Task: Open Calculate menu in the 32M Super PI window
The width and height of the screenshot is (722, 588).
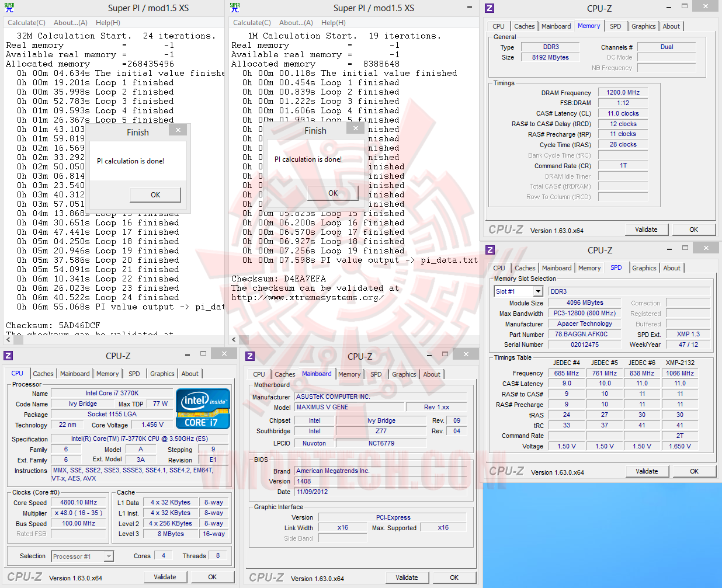Action: coord(26,23)
